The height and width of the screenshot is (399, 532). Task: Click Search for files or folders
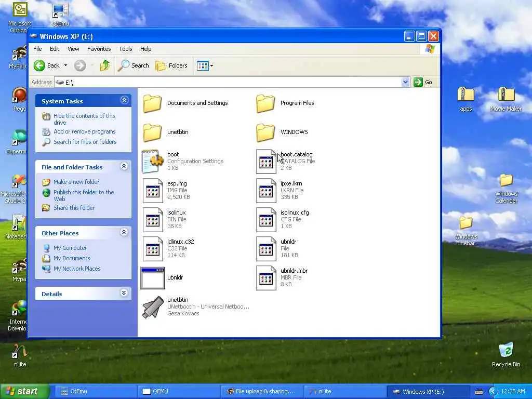click(85, 142)
